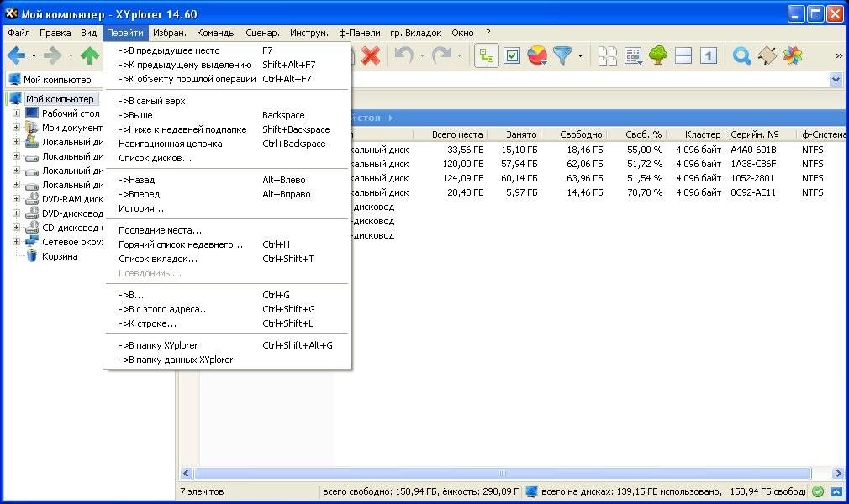Expand the Мои документы tree node

(x=16, y=127)
